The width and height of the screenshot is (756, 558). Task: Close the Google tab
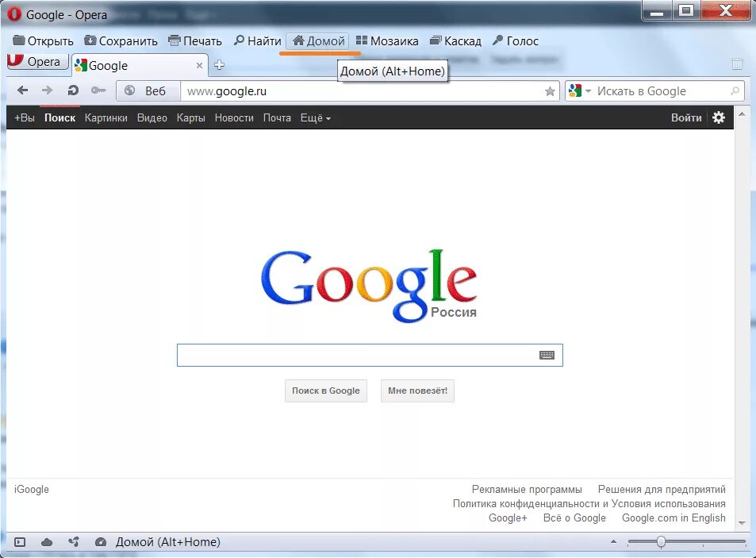(x=199, y=65)
